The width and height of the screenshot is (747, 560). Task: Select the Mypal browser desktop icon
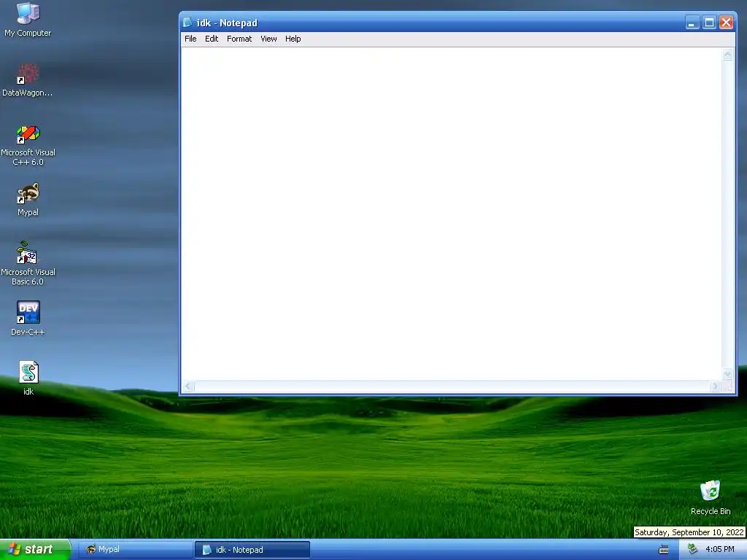click(28, 200)
